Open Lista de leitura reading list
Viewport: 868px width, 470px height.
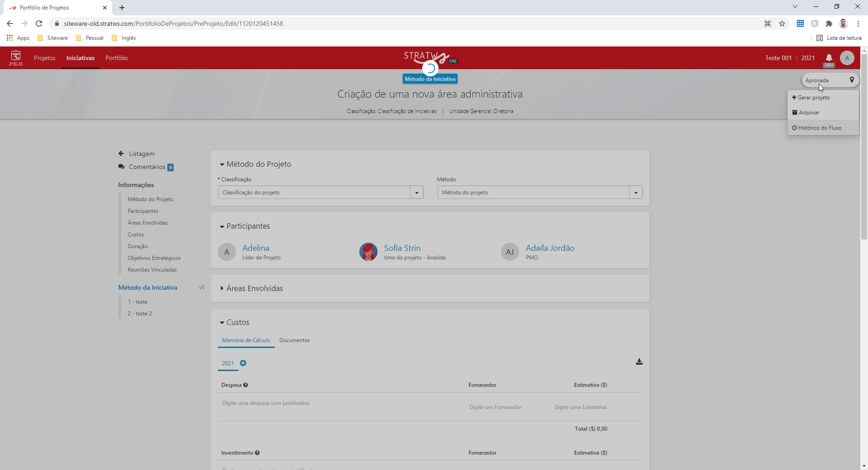[839, 38]
